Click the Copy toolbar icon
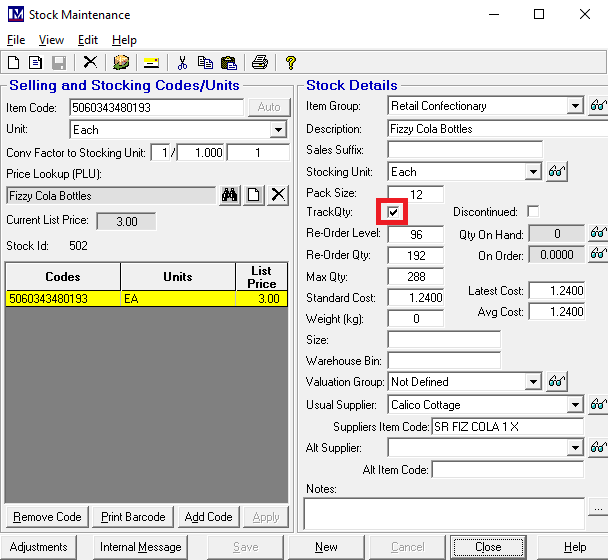Viewport: 608px width, 560px height. click(x=205, y=62)
